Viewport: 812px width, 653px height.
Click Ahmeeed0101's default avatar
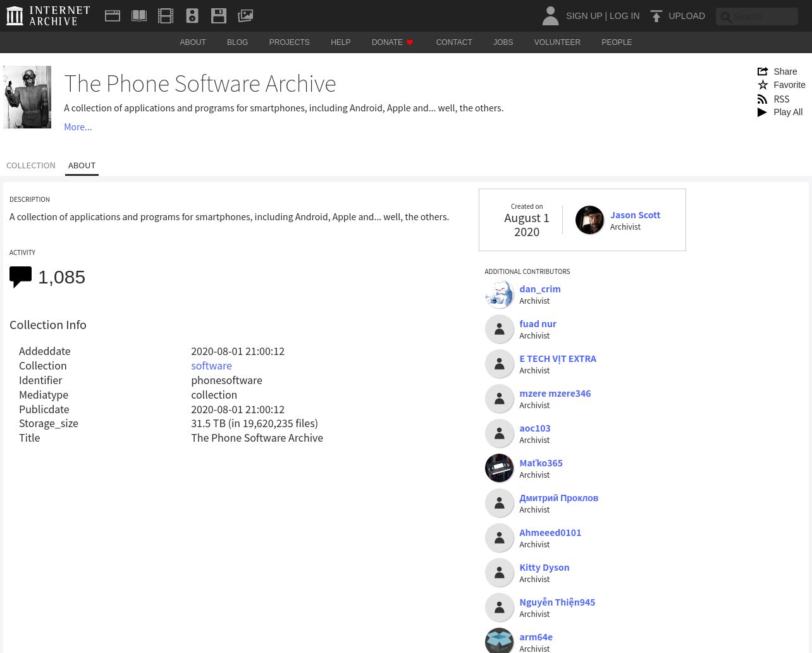pos(499,538)
